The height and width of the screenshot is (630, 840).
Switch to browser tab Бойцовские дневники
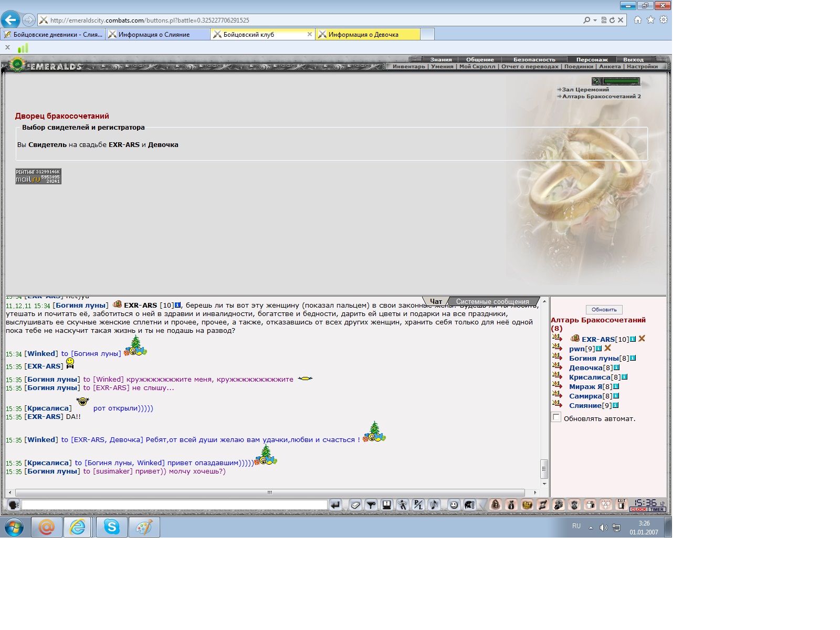[x=53, y=34]
